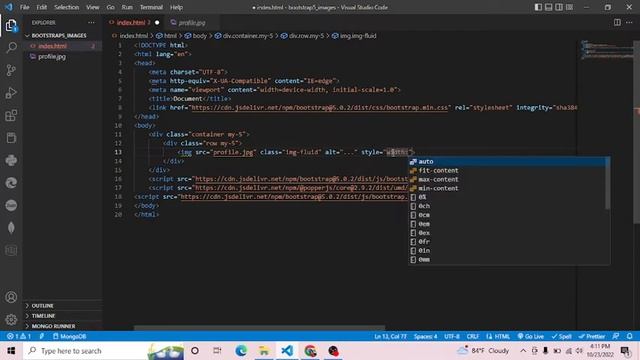Expand the TIMELINE section

[62, 316]
